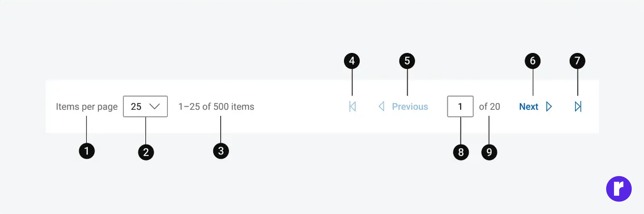Open the purple r logo badge

pyautogui.click(x=619, y=189)
